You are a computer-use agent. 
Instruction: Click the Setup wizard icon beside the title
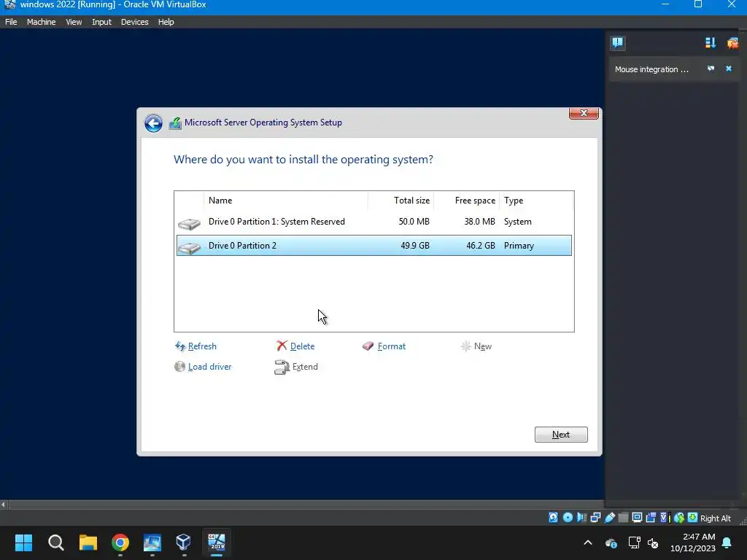click(x=175, y=123)
